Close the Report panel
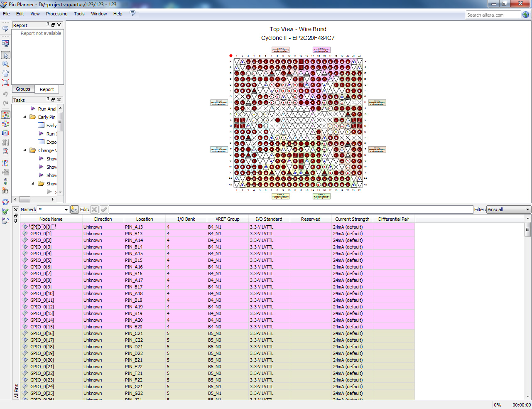532x409 pixels. coord(59,25)
